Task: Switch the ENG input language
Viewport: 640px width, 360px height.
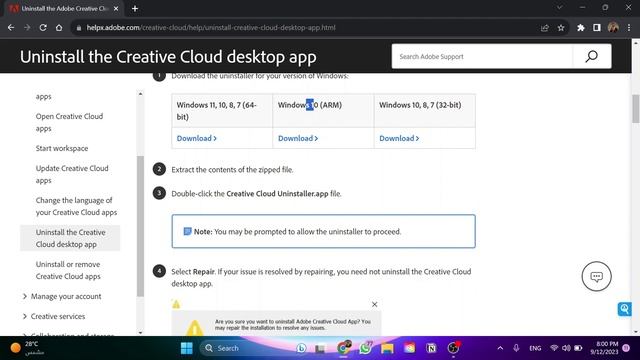Action: [535, 348]
